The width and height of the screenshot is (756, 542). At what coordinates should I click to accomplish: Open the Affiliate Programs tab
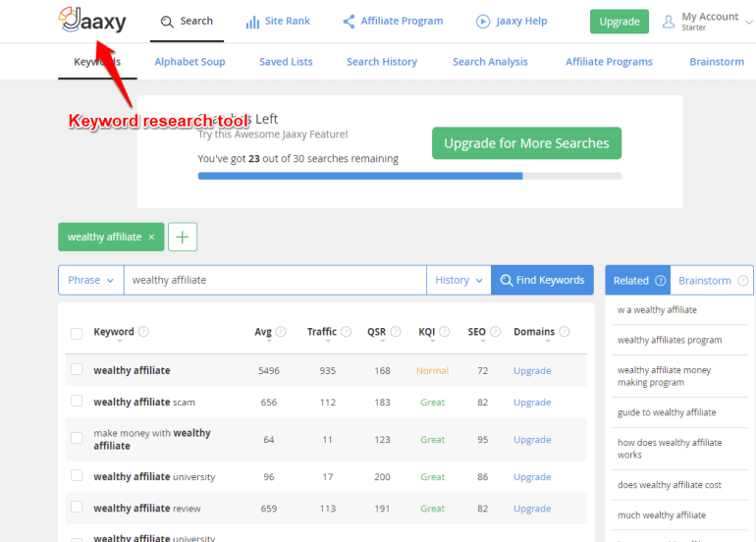(x=609, y=62)
